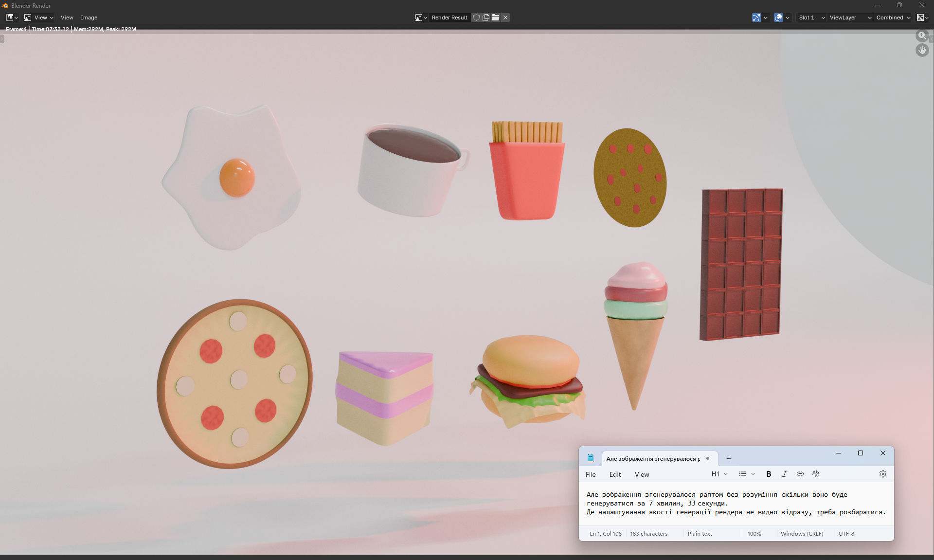Click the pan hand viewport gizmo

pyautogui.click(x=922, y=50)
